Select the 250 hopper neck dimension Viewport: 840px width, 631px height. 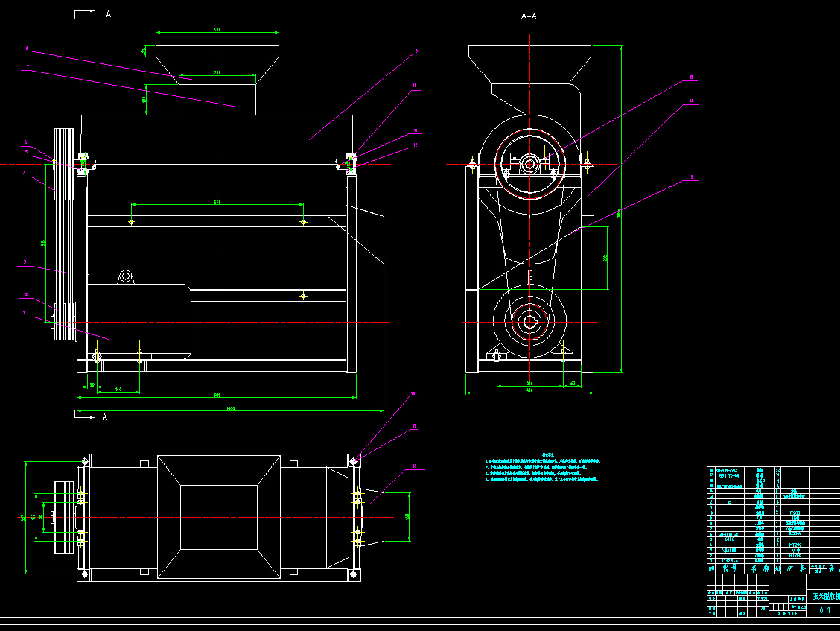coord(217,73)
